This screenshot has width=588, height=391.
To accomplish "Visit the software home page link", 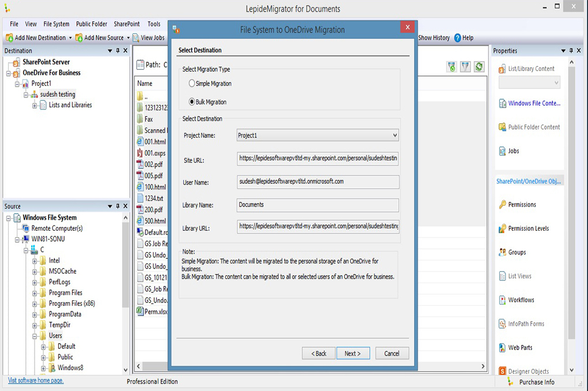I will coord(35,381).
